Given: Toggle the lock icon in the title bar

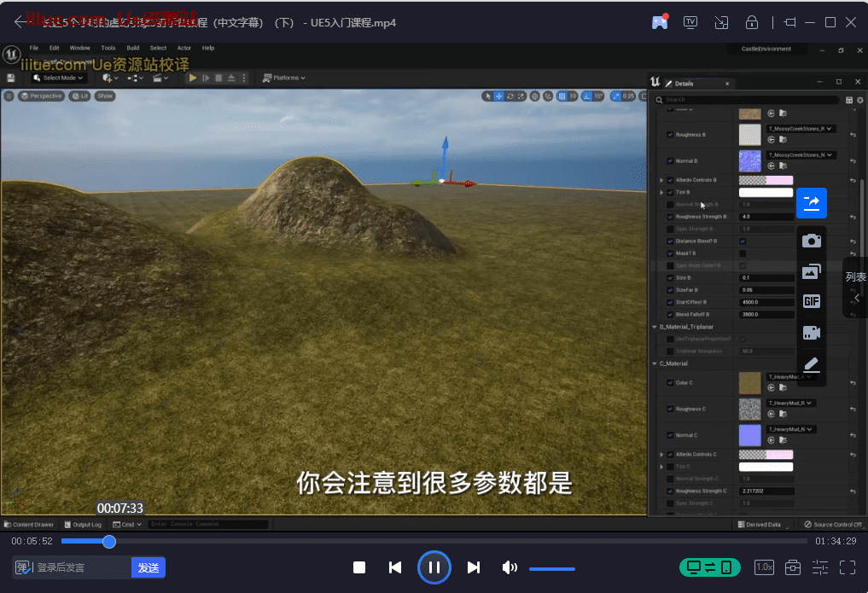Looking at the screenshot, I should [x=752, y=22].
